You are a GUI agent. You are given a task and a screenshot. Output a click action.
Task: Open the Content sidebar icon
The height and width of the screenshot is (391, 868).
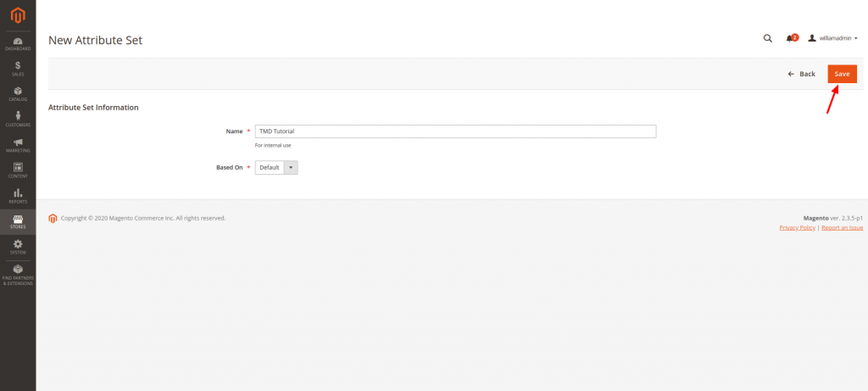(18, 170)
